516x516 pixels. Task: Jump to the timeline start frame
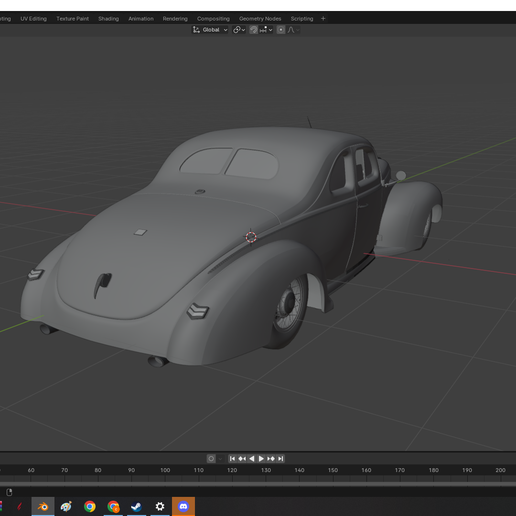pos(232,459)
